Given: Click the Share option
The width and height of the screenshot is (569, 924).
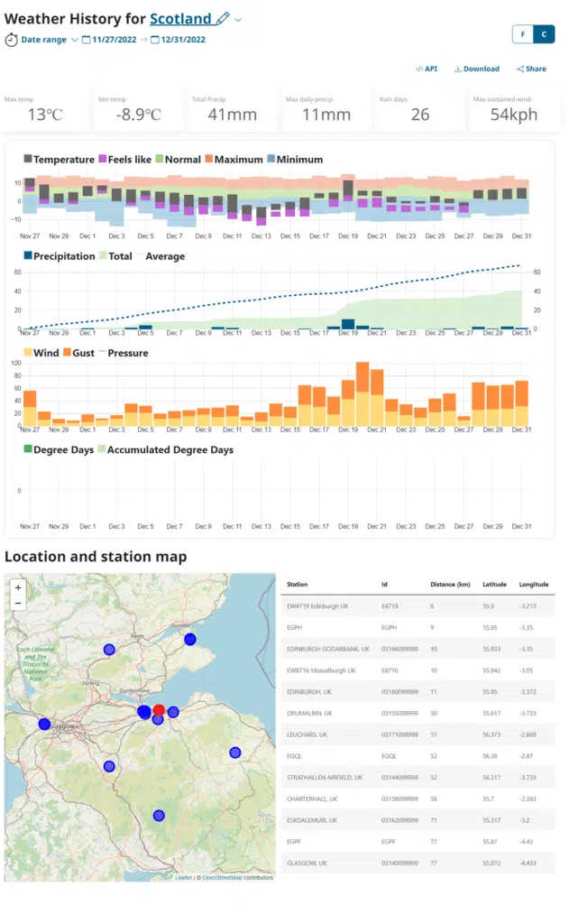Looking at the screenshot, I should (531, 69).
